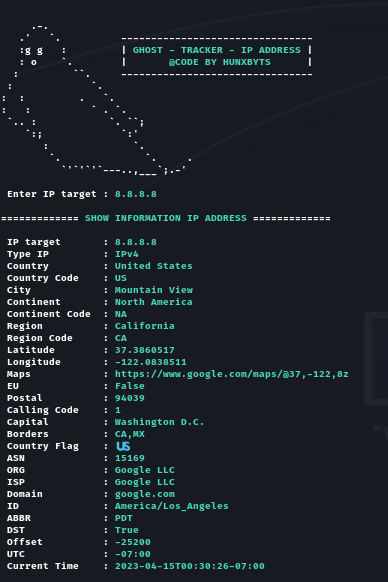The height and width of the screenshot is (582, 388).
Task: Click the google.com domain text
Action: pyautogui.click(x=144, y=494)
